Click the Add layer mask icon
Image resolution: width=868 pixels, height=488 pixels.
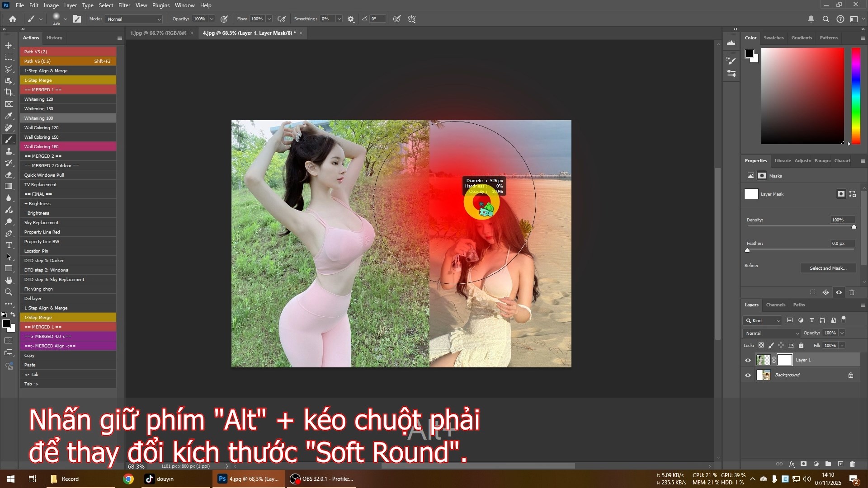click(803, 464)
